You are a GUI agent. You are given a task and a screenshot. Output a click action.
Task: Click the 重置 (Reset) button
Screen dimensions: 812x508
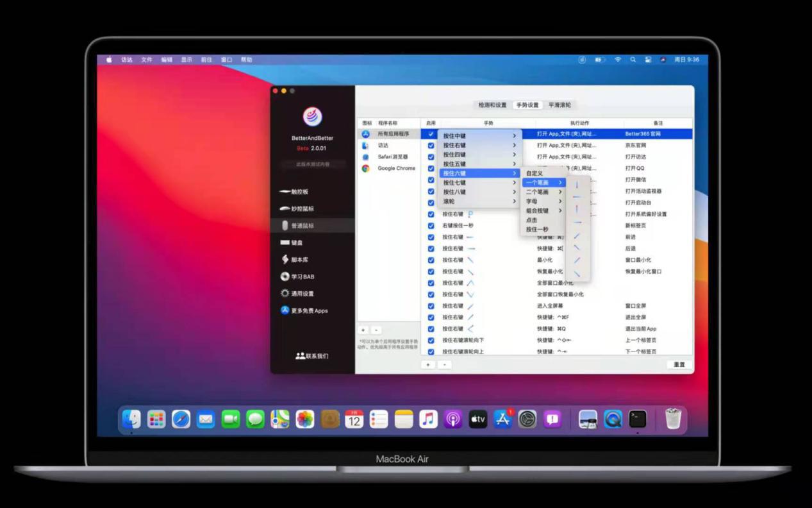[x=680, y=364]
